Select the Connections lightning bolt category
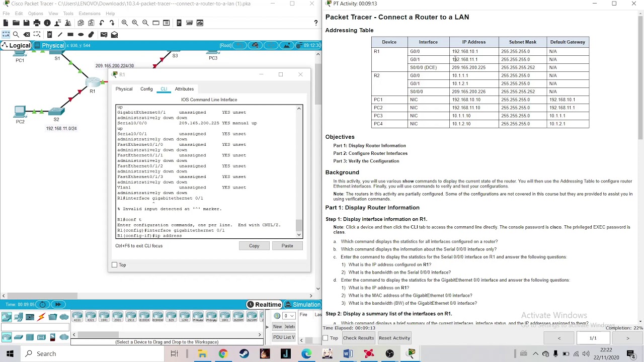Screen dimensions: 644x362 click(41, 317)
